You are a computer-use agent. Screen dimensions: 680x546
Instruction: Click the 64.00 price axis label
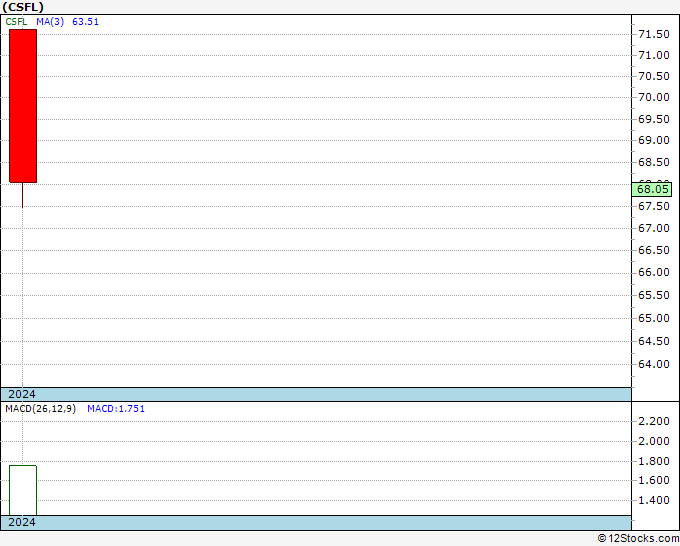654,364
